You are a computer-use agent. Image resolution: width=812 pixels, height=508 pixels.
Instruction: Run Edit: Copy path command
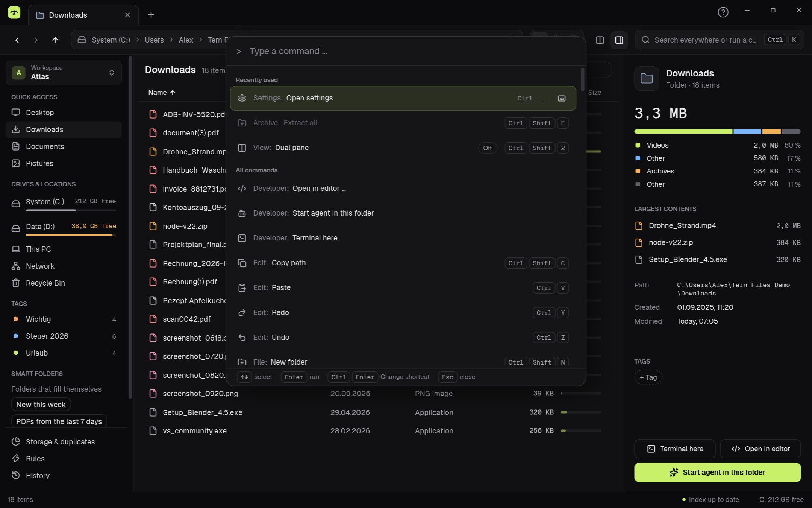click(x=403, y=263)
